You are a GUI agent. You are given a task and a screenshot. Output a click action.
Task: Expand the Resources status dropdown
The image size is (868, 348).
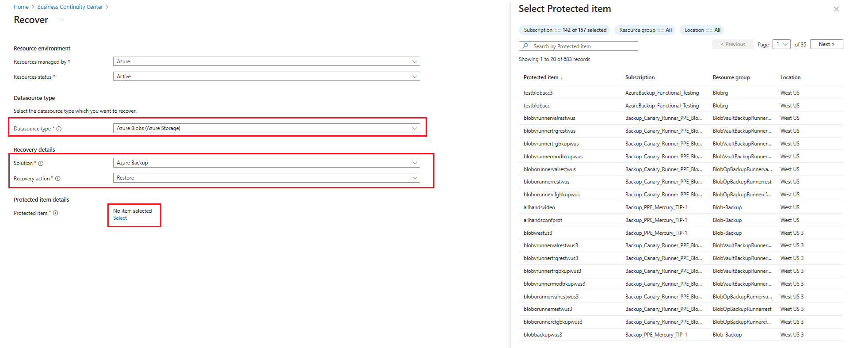coord(266,76)
